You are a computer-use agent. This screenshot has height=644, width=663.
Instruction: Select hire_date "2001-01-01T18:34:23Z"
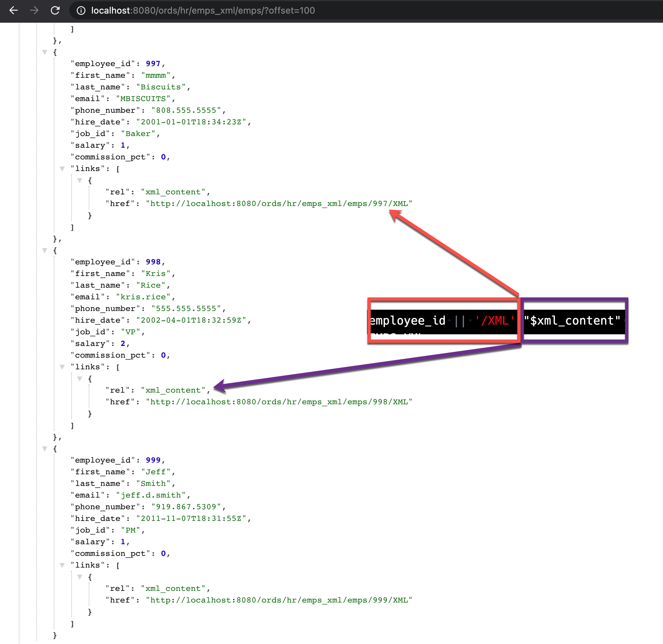coord(191,122)
